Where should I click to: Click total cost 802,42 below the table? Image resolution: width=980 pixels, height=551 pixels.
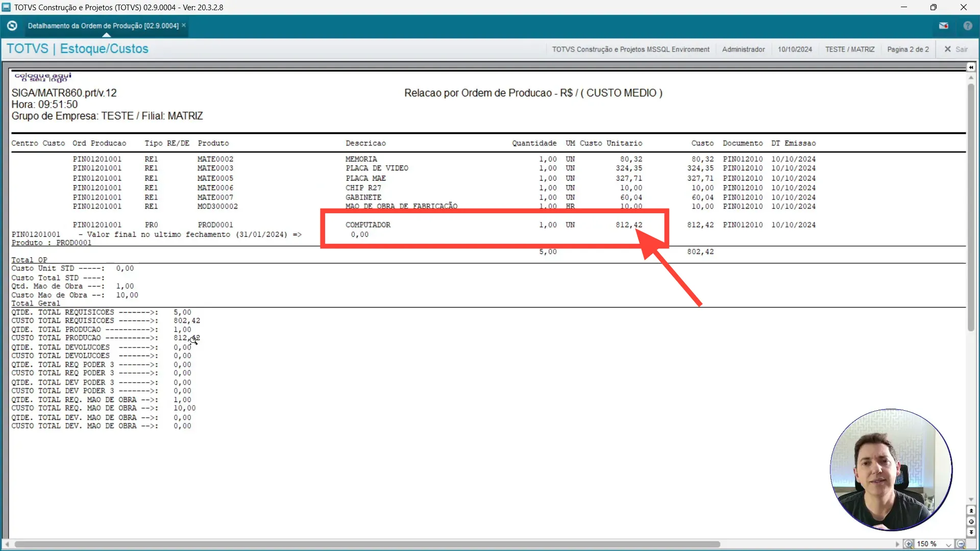[700, 252]
